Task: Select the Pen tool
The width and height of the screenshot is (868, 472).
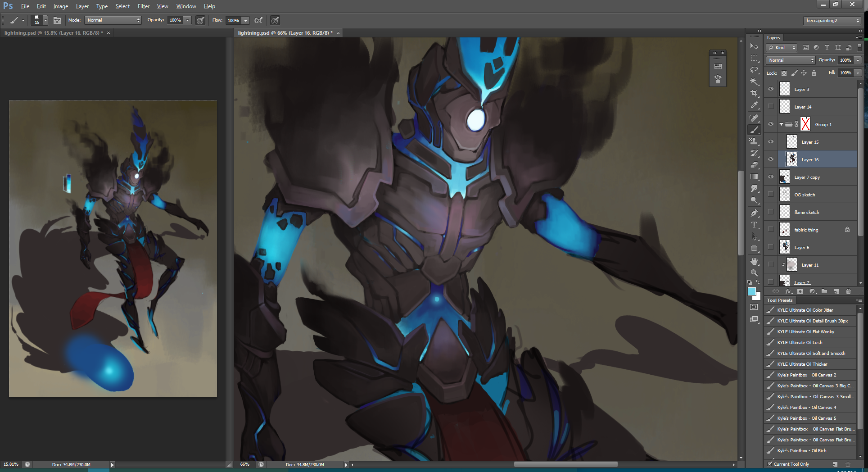Action: (754, 213)
